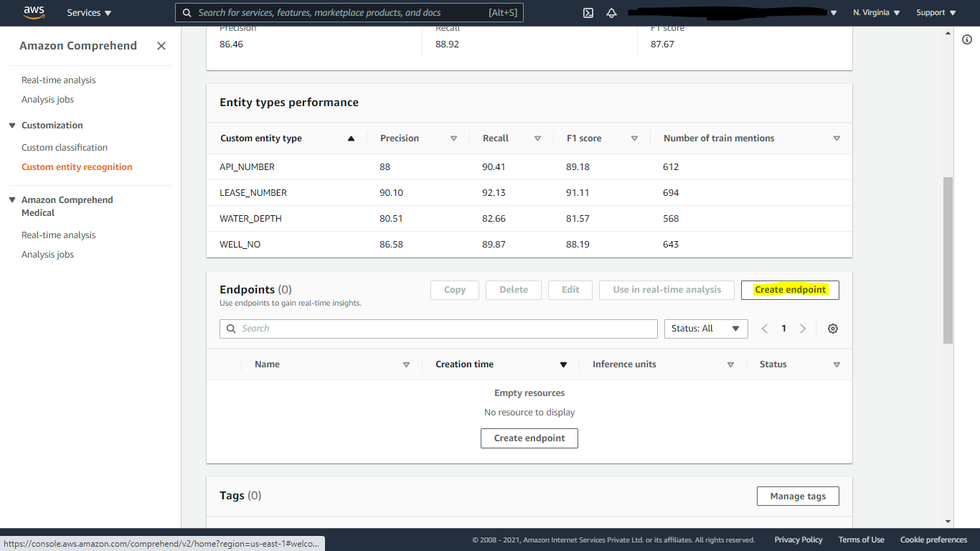The image size is (980, 551).
Task: Focus the AWS services search box
Action: point(349,13)
